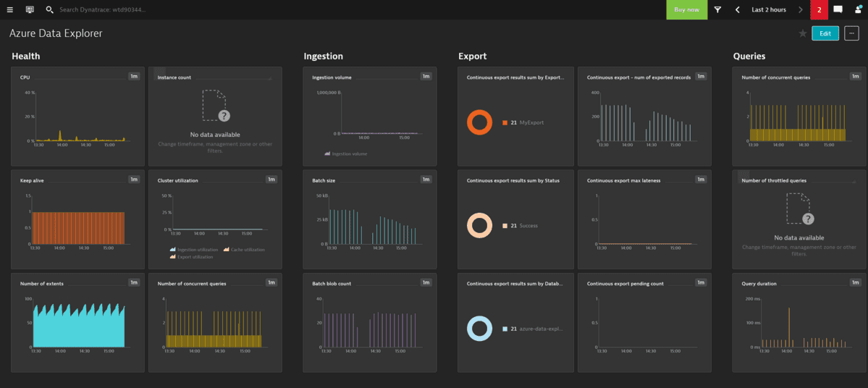Image resolution: width=868 pixels, height=388 pixels.
Task: Click the Export section heading
Action: click(x=473, y=56)
